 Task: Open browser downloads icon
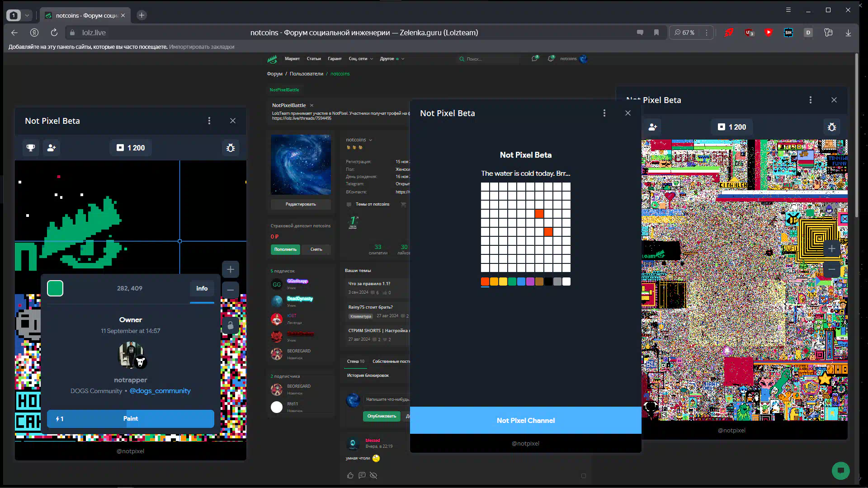pyautogui.click(x=848, y=33)
